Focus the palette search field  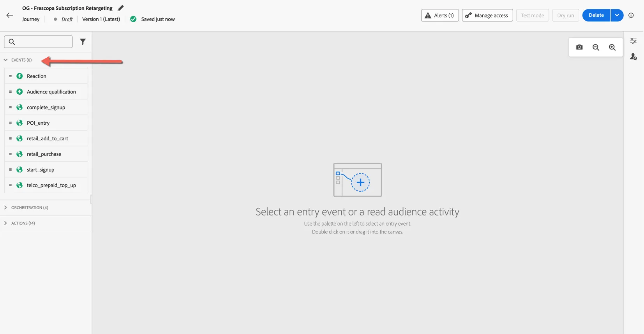point(38,42)
